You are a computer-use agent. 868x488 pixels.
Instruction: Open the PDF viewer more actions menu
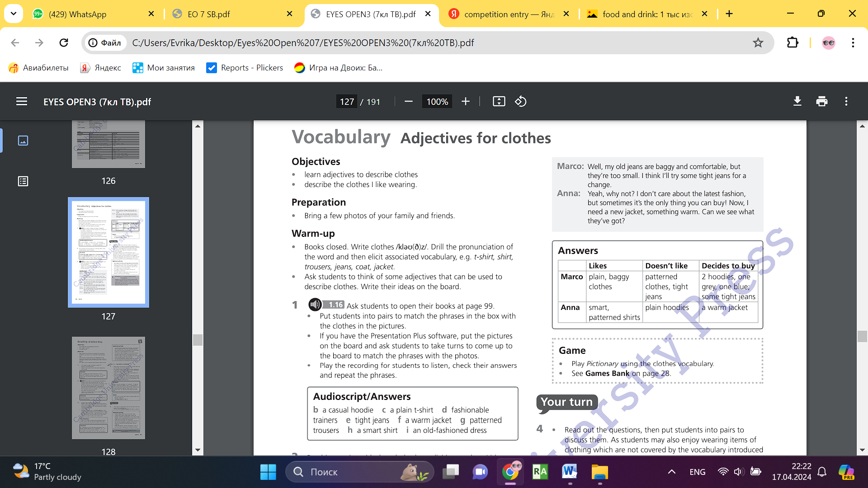pyautogui.click(x=846, y=102)
